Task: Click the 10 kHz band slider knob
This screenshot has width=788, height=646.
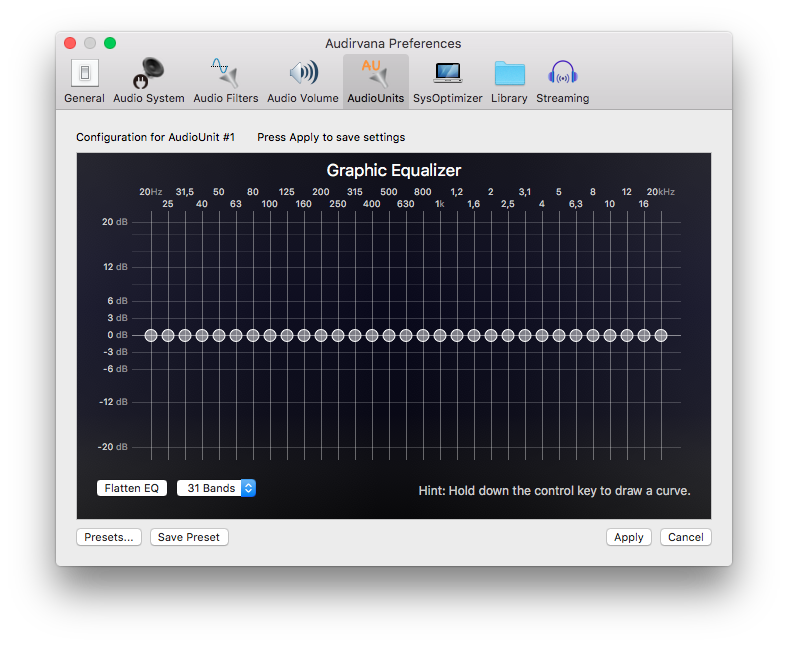Action: pyautogui.click(x=610, y=335)
